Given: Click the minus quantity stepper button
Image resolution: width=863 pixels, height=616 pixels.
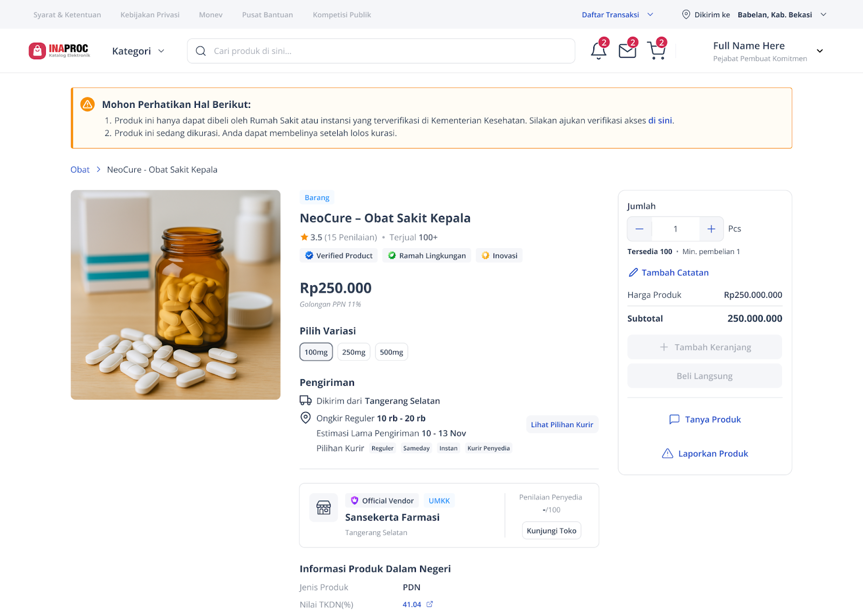Looking at the screenshot, I should (x=640, y=229).
